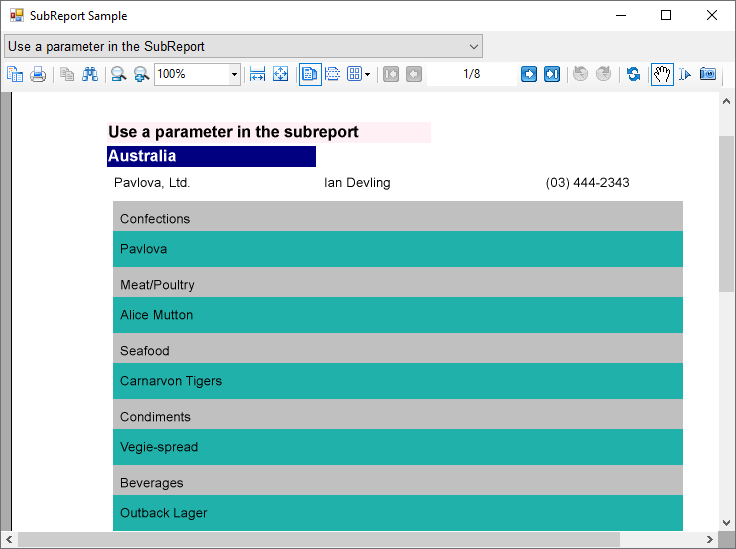Viewport: 736px width, 549px height.
Task: Click the history Forward icon
Action: point(603,74)
